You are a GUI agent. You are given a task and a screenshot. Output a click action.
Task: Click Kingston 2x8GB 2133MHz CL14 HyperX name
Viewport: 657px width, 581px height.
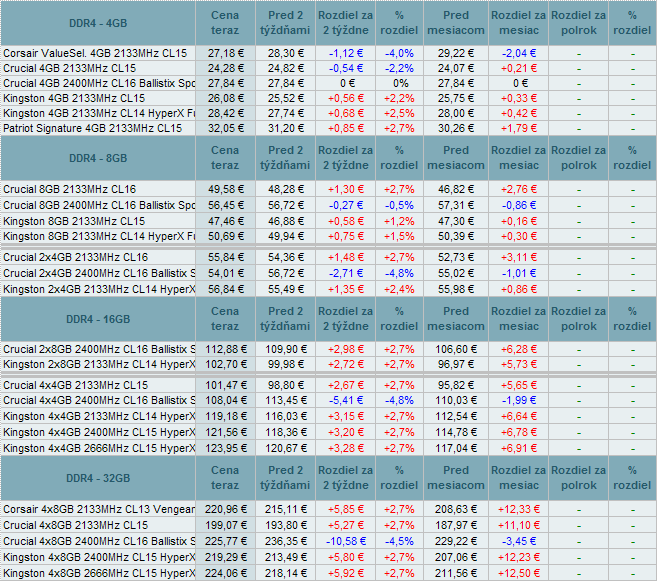click(99, 364)
